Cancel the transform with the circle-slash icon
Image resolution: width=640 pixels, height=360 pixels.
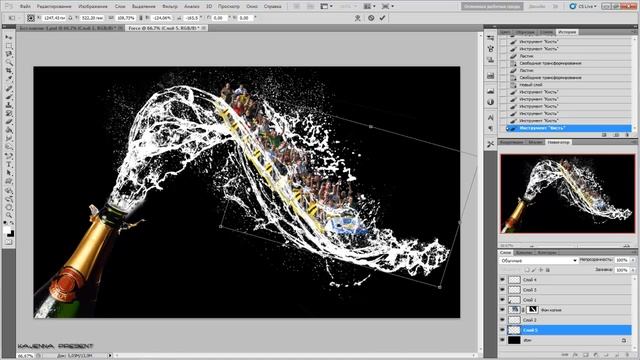[371, 18]
